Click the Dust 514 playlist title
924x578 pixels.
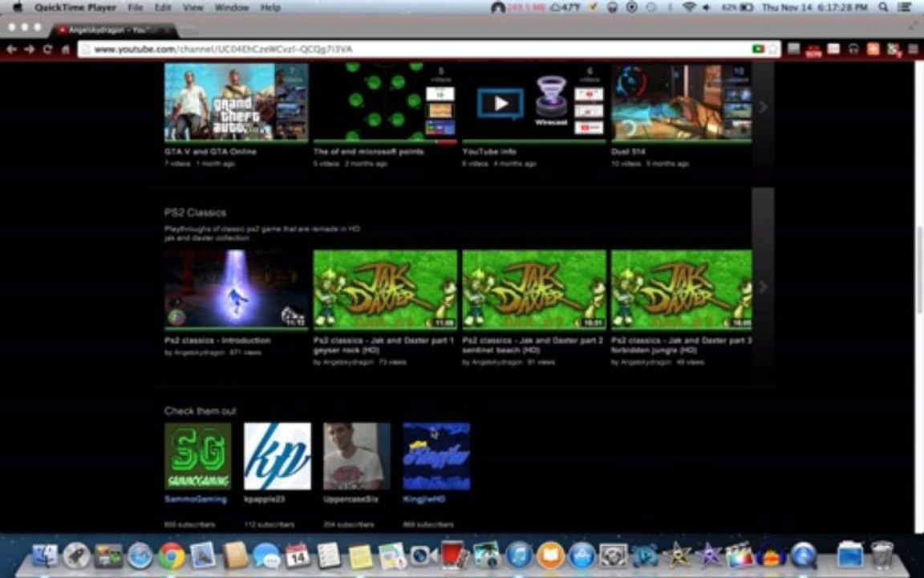[x=628, y=152]
